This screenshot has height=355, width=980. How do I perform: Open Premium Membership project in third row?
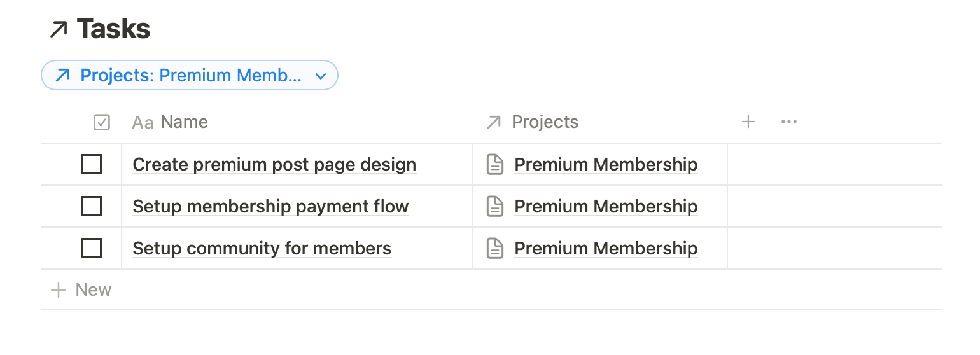point(606,249)
